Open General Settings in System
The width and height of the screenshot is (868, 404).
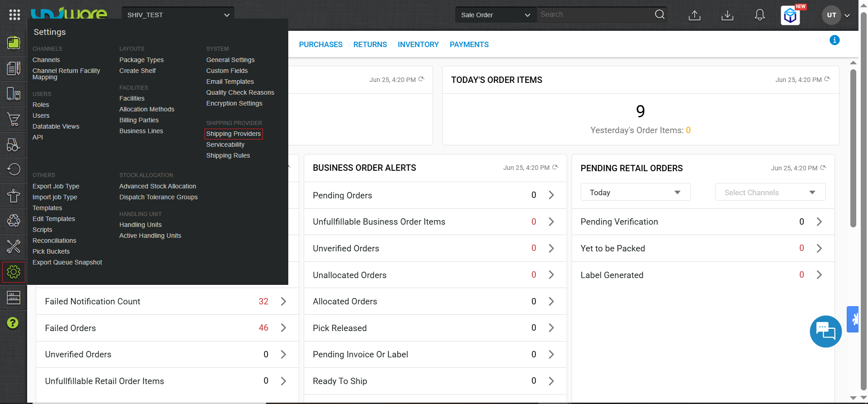(230, 60)
